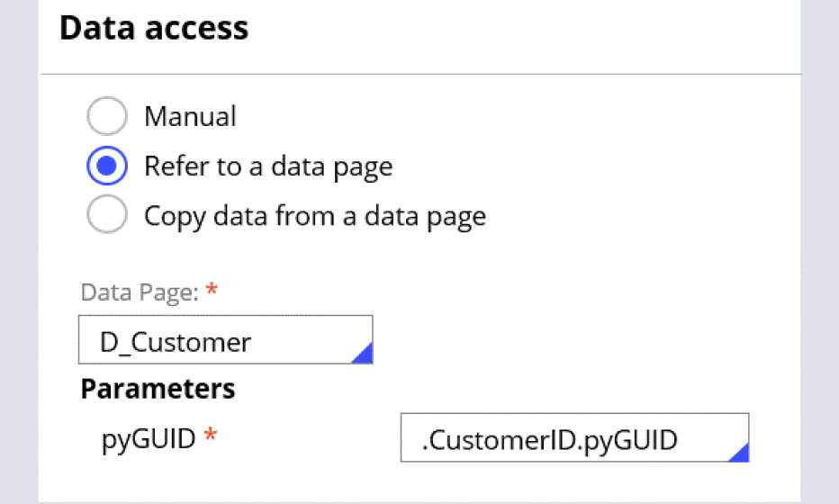The image size is (839, 504).
Task: Click the Manual option label
Action: pyautogui.click(x=190, y=117)
